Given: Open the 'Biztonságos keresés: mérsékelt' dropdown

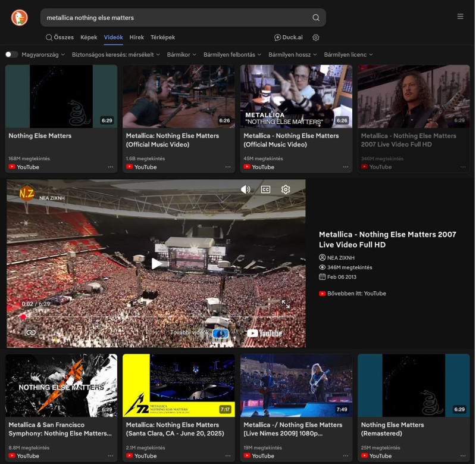Looking at the screenshot, I should point(115,55).
